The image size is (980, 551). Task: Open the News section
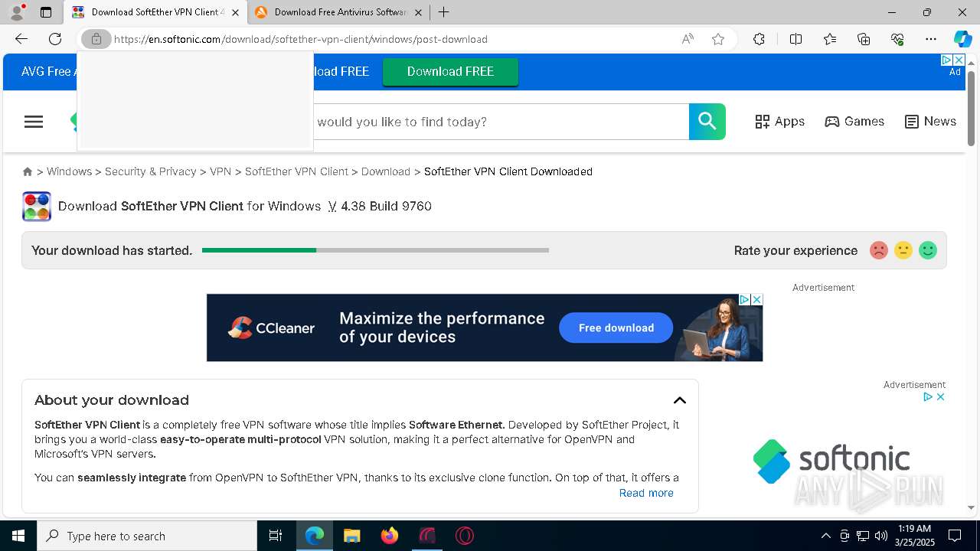[x=930, y=122]
